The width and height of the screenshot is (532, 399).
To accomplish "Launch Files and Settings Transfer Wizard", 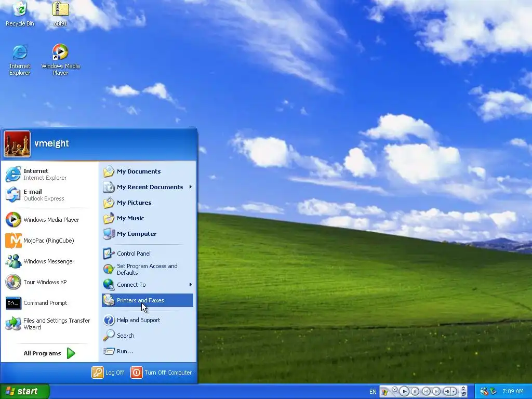I will pyautogui.click(x=49, y=324).
